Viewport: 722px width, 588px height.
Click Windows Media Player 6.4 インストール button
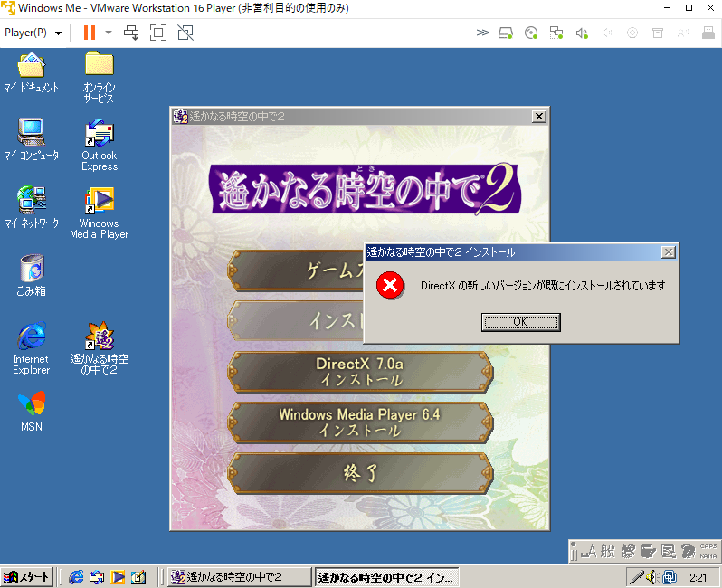point(360,422)
